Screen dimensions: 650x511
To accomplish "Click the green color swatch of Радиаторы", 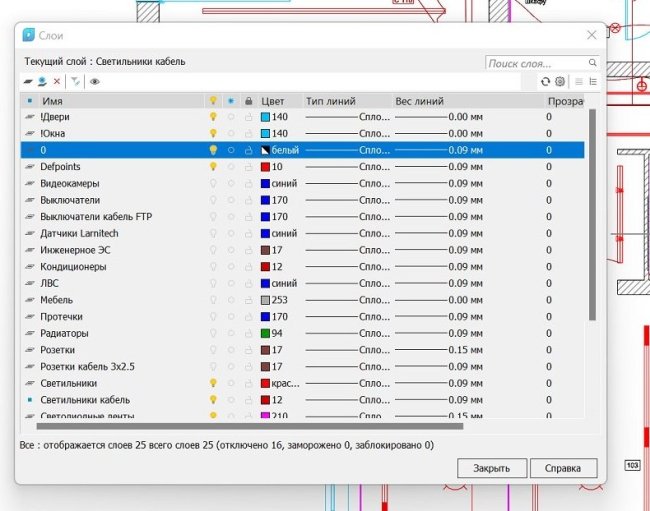I will (x=265, y=333).
